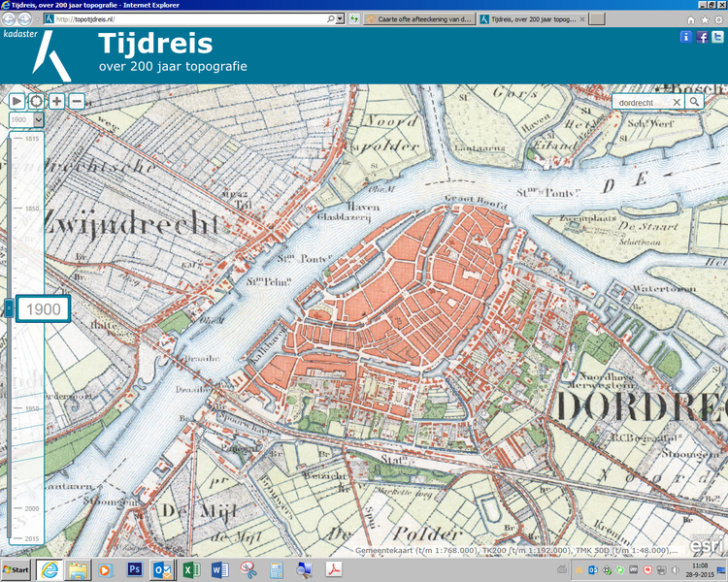Screen dimensions: 728x582
Task: Go back in Internet Explorer
Action: 9,19
